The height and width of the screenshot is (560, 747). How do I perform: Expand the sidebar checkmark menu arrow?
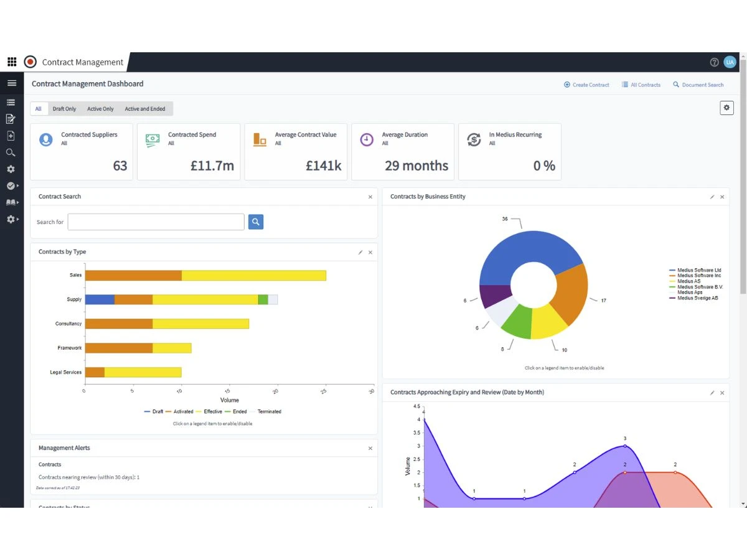click(12, 186)
